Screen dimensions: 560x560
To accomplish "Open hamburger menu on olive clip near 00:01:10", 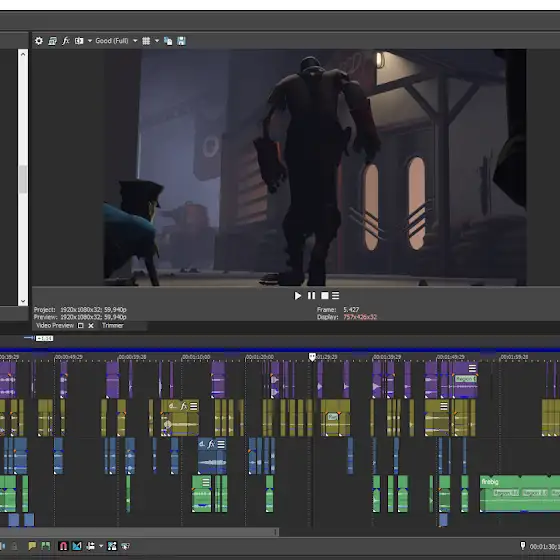I will pyautogui.click(x=194, y=406).
